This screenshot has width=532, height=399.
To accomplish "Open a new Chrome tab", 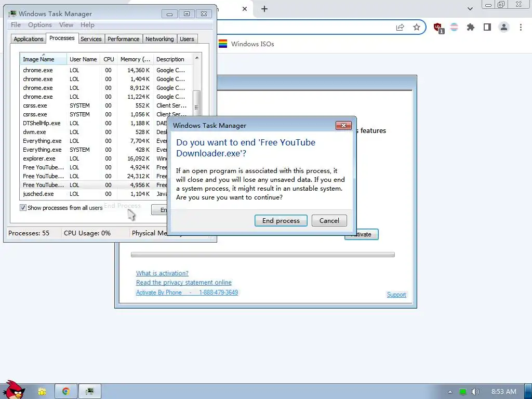I will tap(264, 9).
